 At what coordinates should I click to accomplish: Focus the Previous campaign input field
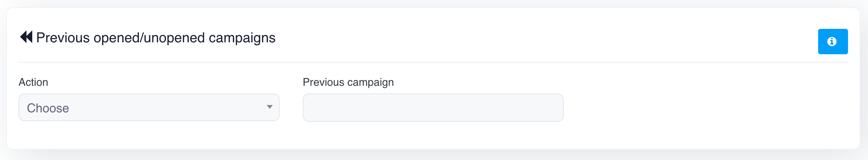(x=433, y=108)
